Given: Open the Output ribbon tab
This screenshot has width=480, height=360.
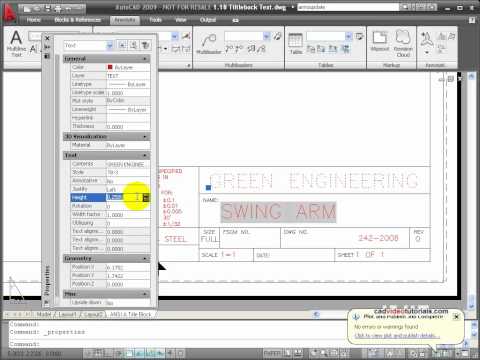Looking at the screenshot, I should [x=208, y=20].
